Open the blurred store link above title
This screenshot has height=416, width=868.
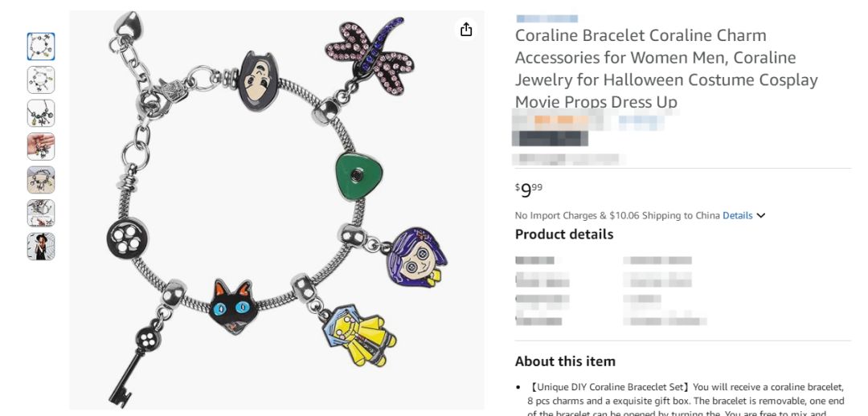coord(547,18)
